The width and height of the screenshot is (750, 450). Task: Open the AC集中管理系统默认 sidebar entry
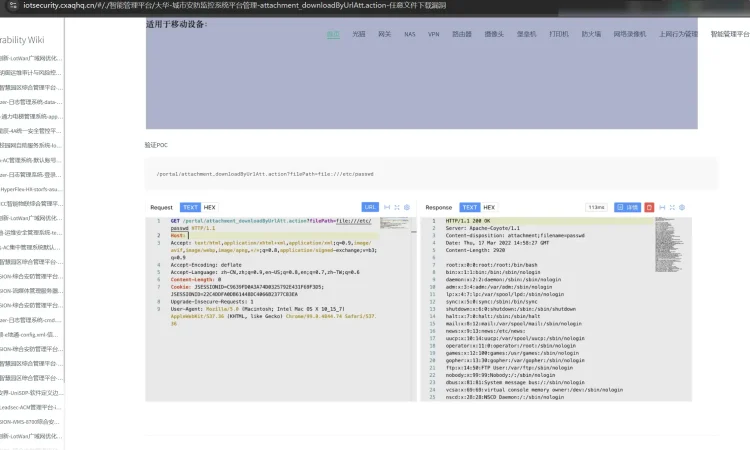(x=31, y=247)
